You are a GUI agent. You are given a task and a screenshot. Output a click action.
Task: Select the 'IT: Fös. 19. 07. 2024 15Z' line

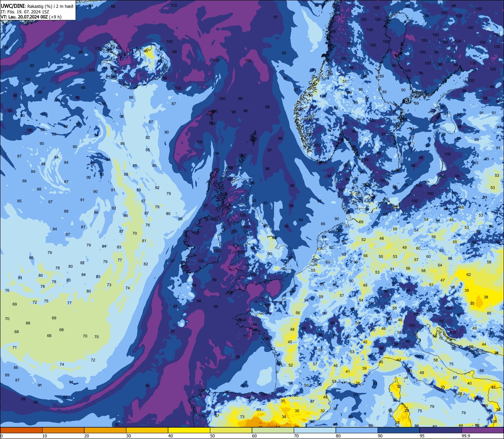25,12
